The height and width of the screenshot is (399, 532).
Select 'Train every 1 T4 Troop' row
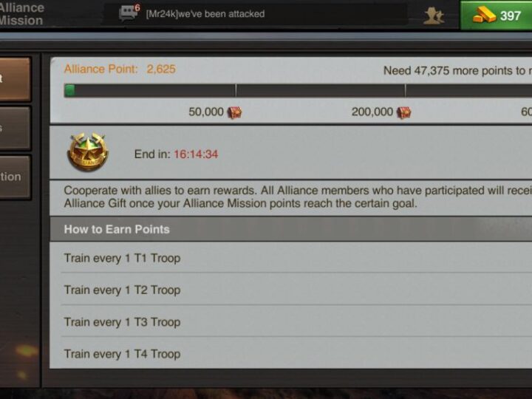click(x=291, y=353)
